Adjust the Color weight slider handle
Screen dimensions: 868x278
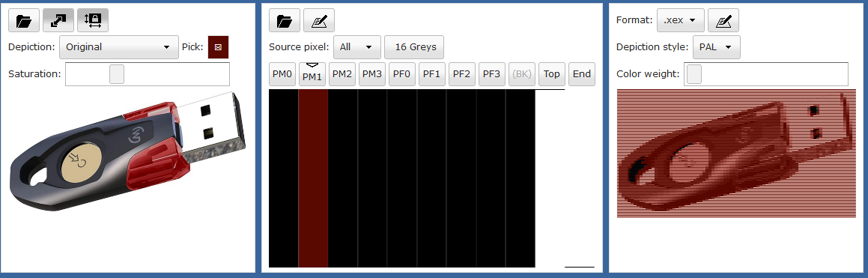[x=694, y=74]
